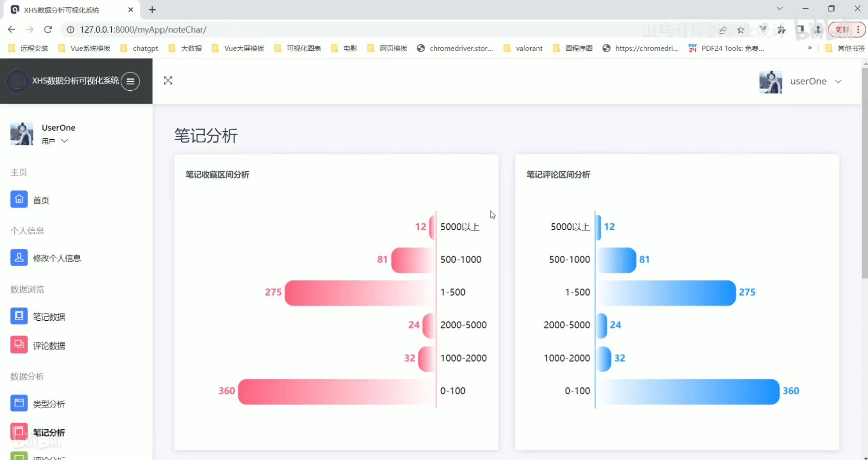Expand the 用户 role chevron in sidebar
868x460 pixels.
(x=64, y=141)
